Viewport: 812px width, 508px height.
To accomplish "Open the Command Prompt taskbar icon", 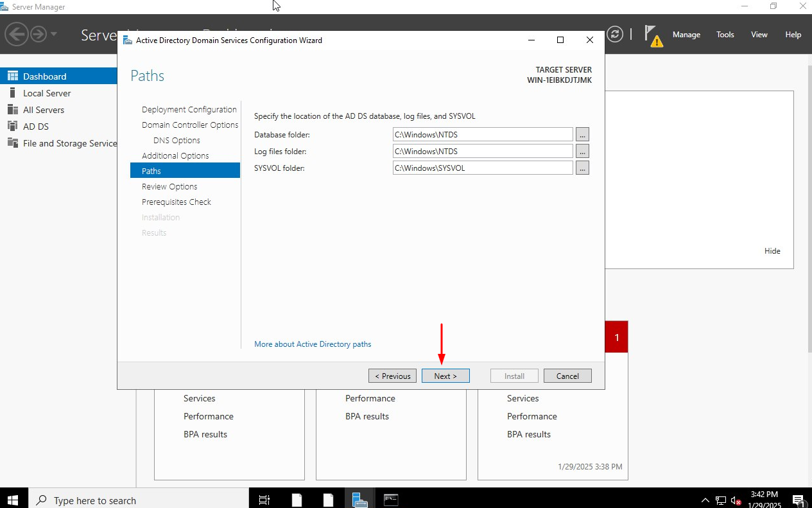I will (391, 500).
